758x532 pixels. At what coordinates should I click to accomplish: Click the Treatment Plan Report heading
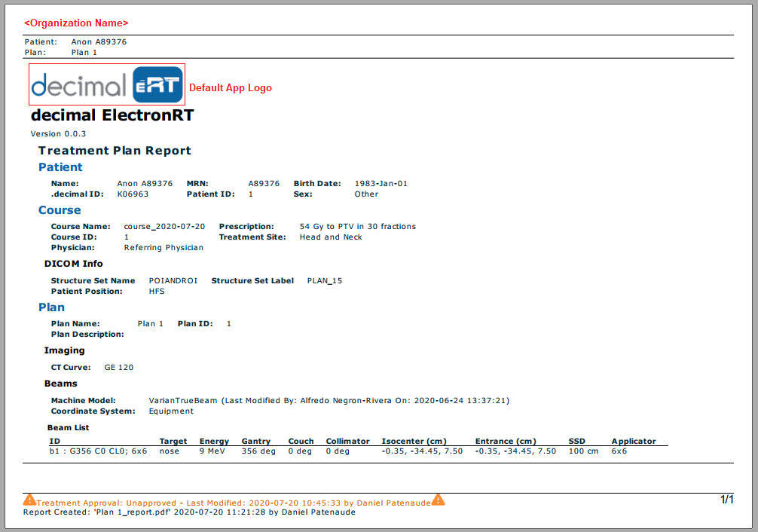pos(115,151)
